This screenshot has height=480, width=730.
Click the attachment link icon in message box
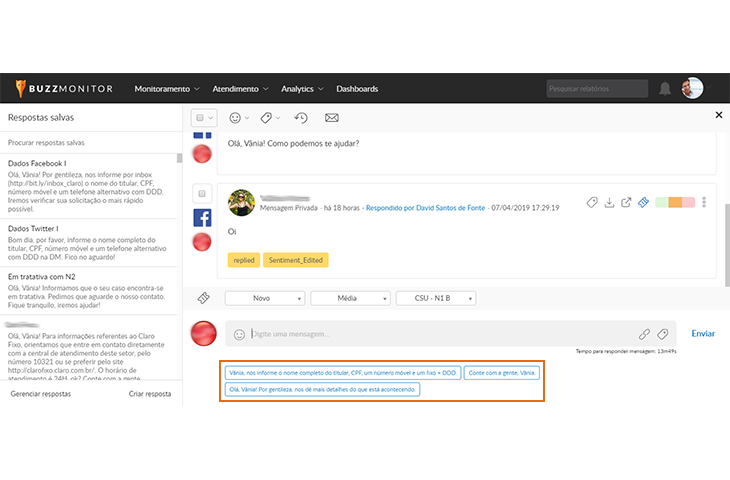click(645, 334)
